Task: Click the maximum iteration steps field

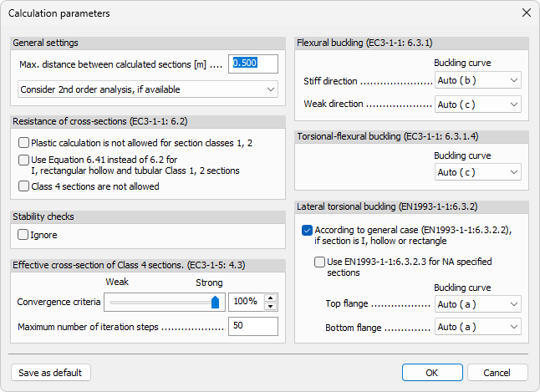Action: pos(253,326)
